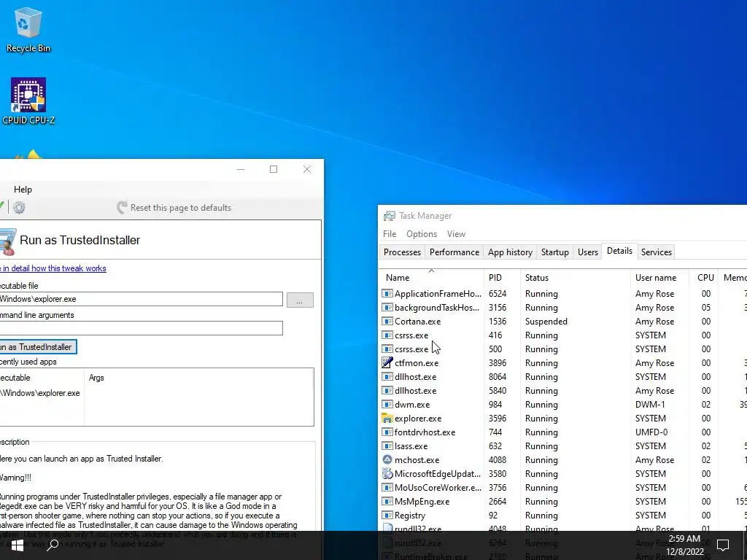The height and width of the screenshot is (560, 747).
Task: Click the Suspended status of Cortana.exe
Action: pyautogui.click(x=546, y=322)
